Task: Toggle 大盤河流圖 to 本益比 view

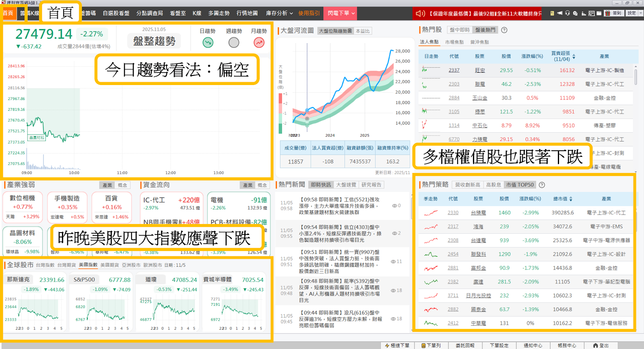Action: pos(363,31)
